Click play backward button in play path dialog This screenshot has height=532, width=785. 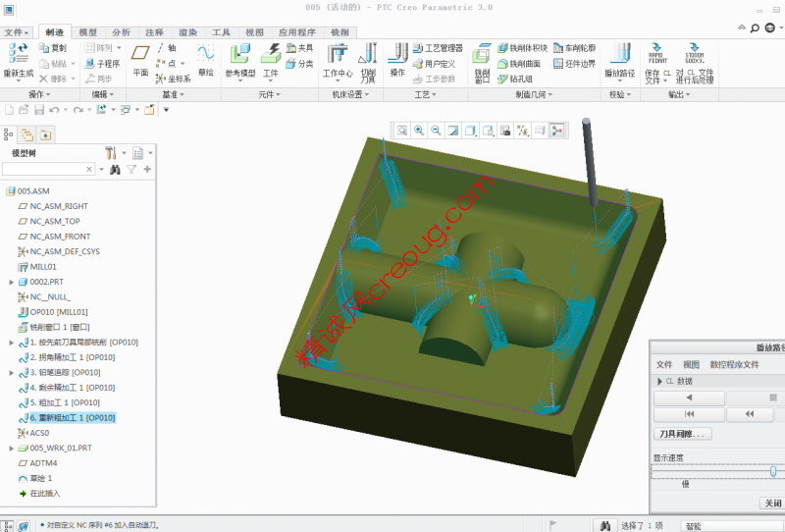(689, 398)
